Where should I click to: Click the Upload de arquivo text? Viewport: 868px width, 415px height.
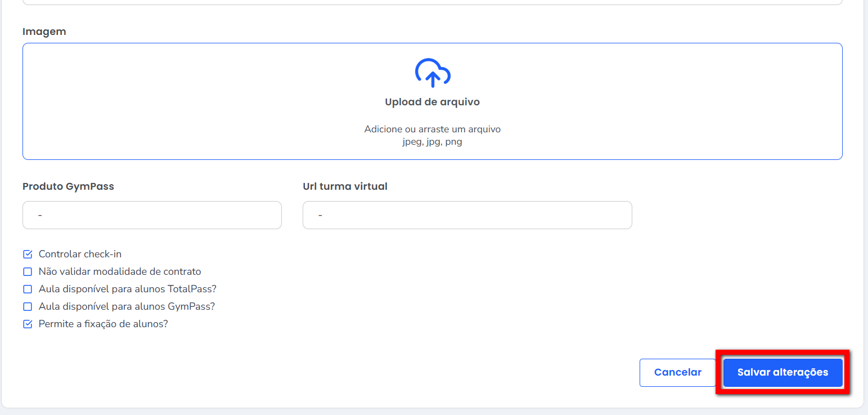coord(433,102)
